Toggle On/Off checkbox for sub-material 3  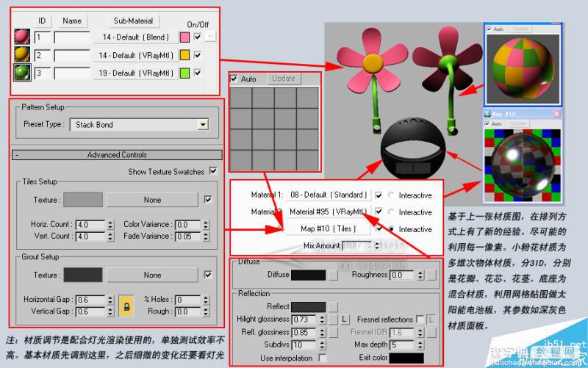198,73
